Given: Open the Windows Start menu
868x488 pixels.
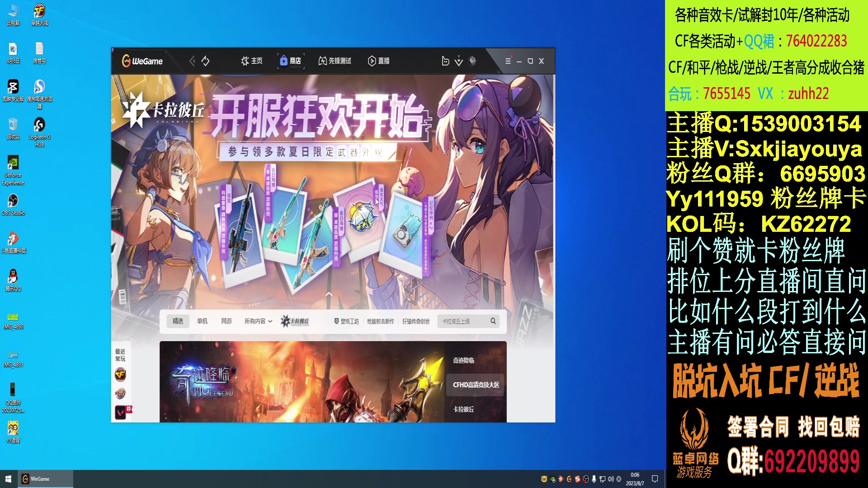Looking at the screenshot, I should tap(8, 479).
